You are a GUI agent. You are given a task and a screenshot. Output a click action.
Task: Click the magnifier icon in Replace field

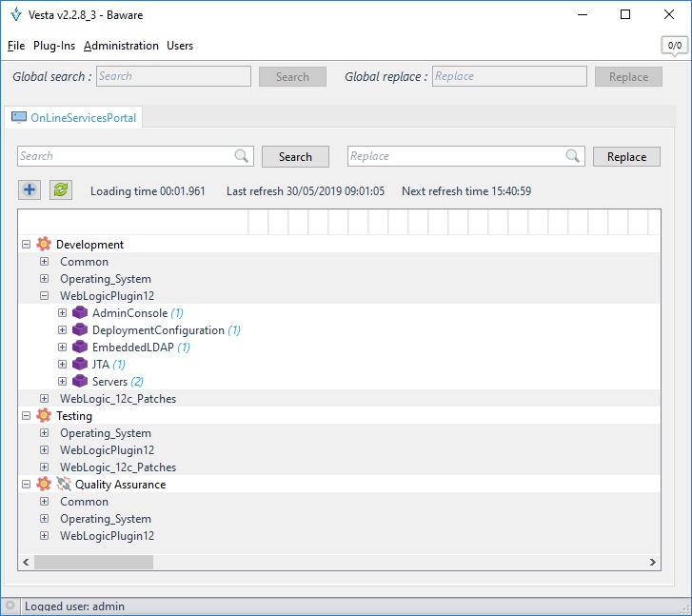[573, 156]
